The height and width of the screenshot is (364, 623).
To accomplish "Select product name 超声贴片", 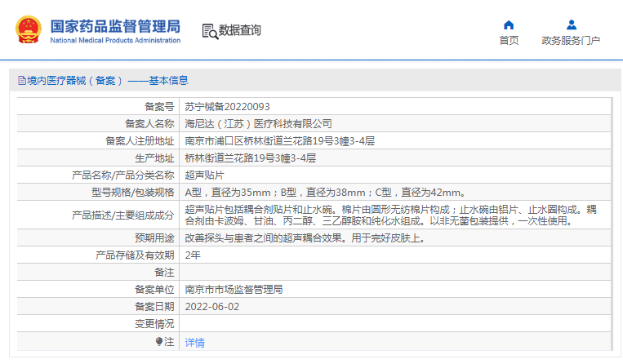I will click(205, 175).
